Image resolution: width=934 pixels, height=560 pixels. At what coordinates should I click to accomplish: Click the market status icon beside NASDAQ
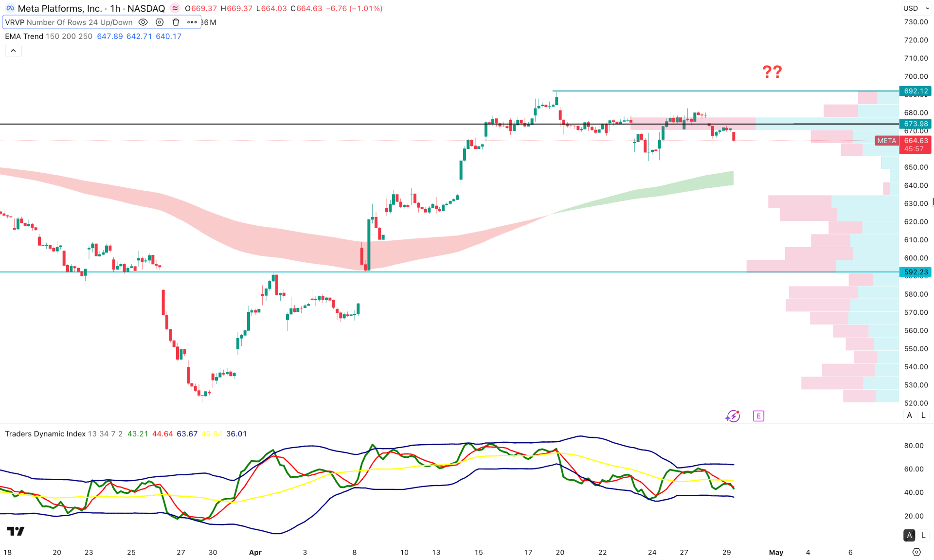point(175,8)
